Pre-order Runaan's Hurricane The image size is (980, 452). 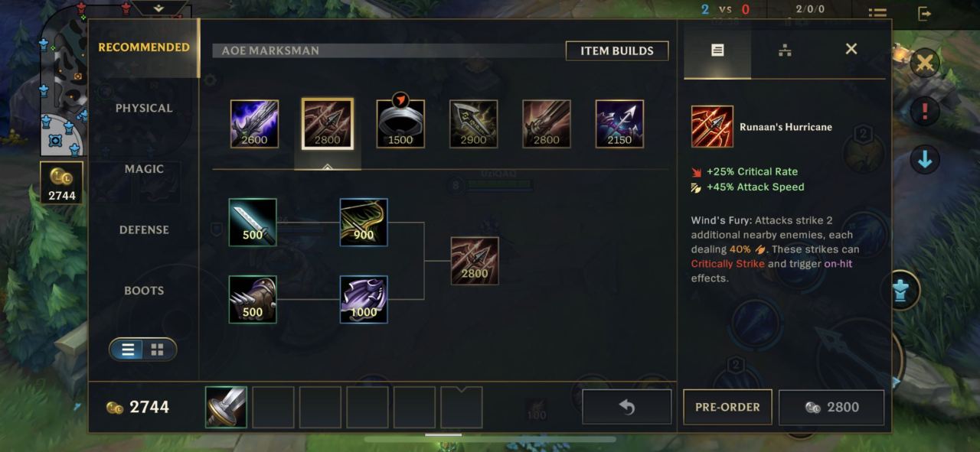[x=727, y=407]
